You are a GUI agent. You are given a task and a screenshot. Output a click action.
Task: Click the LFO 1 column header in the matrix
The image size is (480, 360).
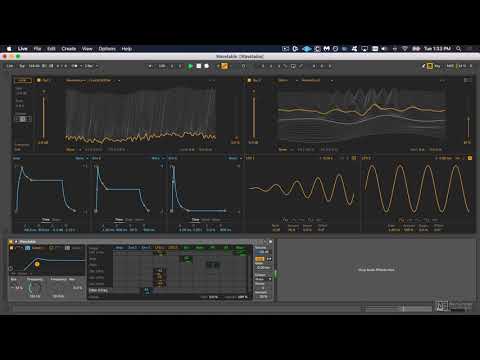pos(159,247)
